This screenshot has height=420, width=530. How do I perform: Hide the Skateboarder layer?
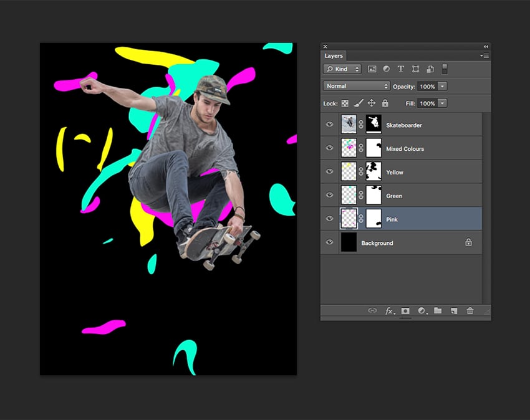coord(329,124)
